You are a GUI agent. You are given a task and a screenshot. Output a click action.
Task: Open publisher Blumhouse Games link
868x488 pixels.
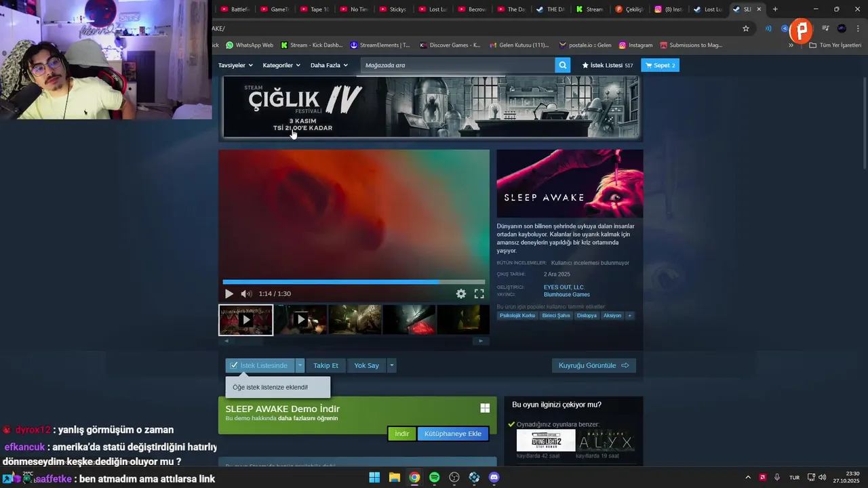(x=567, y=295)
